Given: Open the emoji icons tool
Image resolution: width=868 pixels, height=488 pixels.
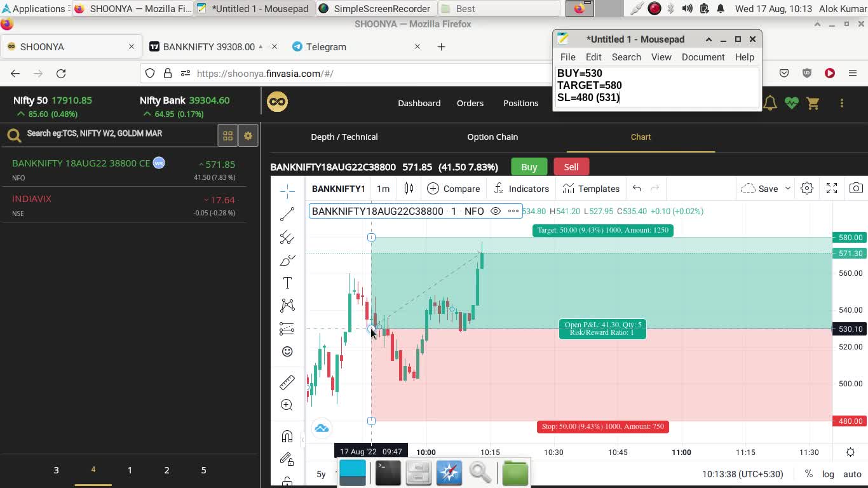Looking at the screenshot, I should [287, 351].
